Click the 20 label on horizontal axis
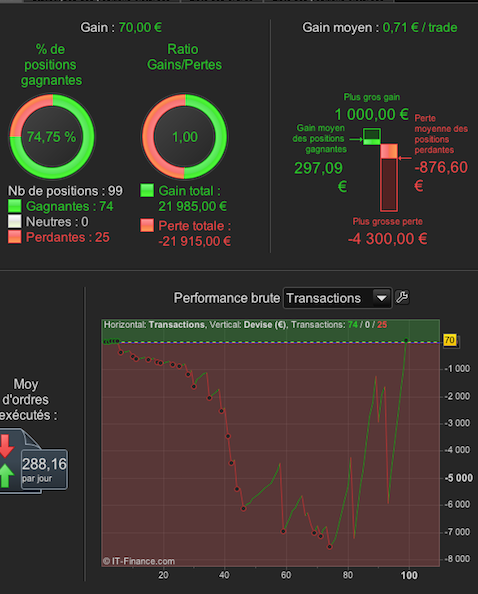478x594 pixels. (x=163, y=575)
